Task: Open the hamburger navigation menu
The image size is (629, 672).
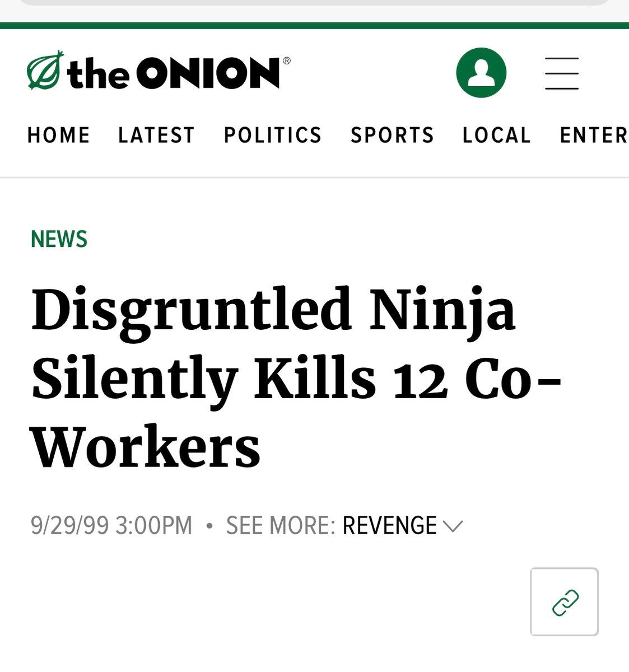Action: click(562, 73)
